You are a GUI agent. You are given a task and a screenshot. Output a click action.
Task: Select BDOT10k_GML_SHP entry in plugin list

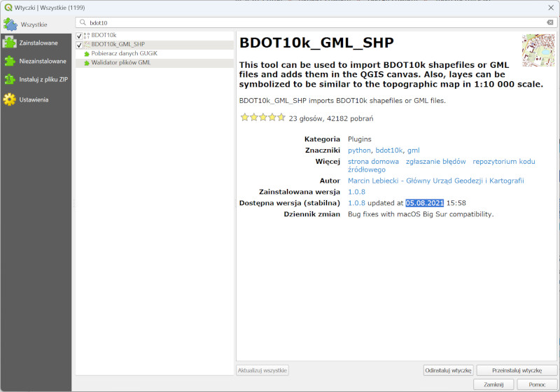pyautogui.click(x=155, y=45)
